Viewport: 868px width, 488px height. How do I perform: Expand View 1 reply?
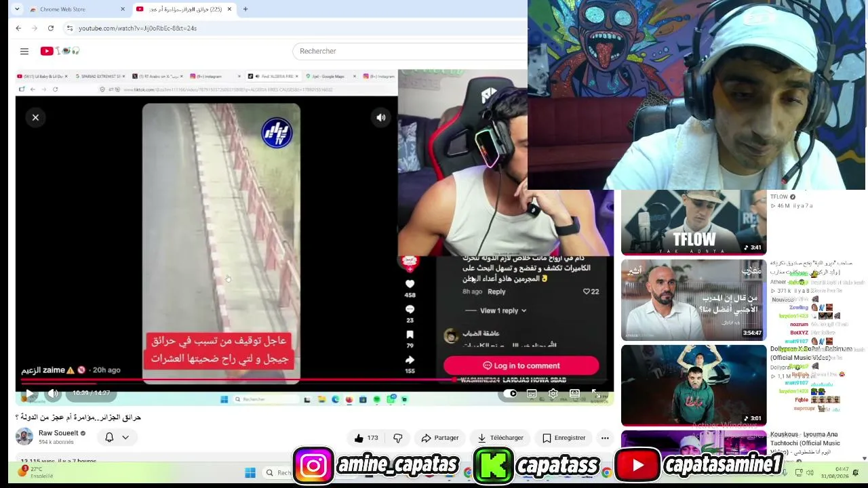click(x=502, y=310)
